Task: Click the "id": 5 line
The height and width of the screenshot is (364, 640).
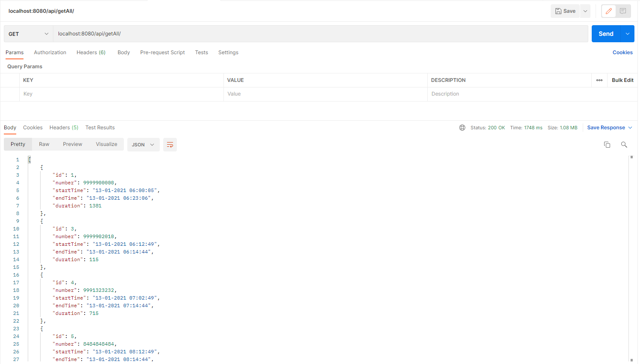Action: click(x=65, y=336)
